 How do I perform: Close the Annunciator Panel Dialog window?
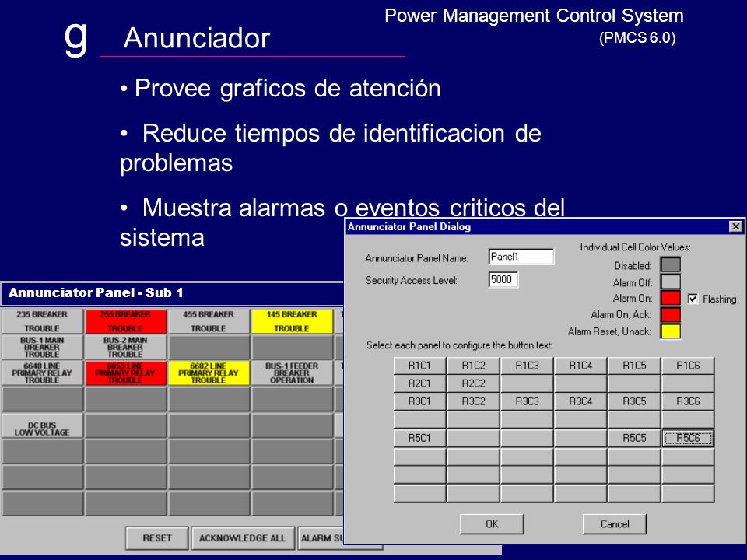click(x=735, y=226)
